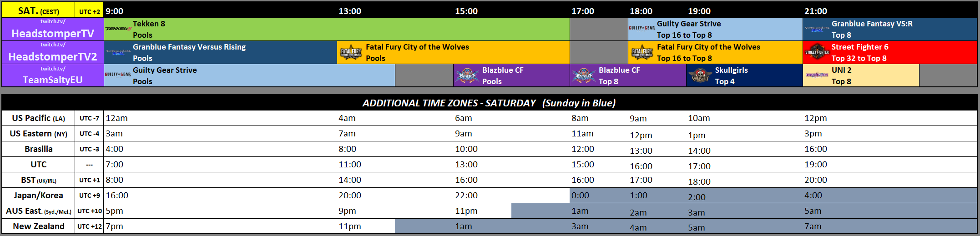Click the US Pacific (LA) row label

click(39, 118)
